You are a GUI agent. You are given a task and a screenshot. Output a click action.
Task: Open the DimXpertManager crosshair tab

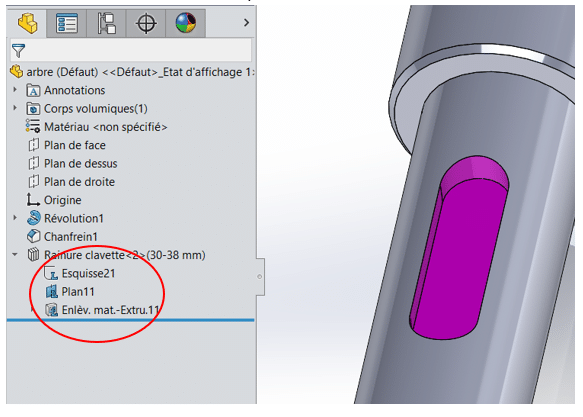pyautogui.click(x=146, y=23)
